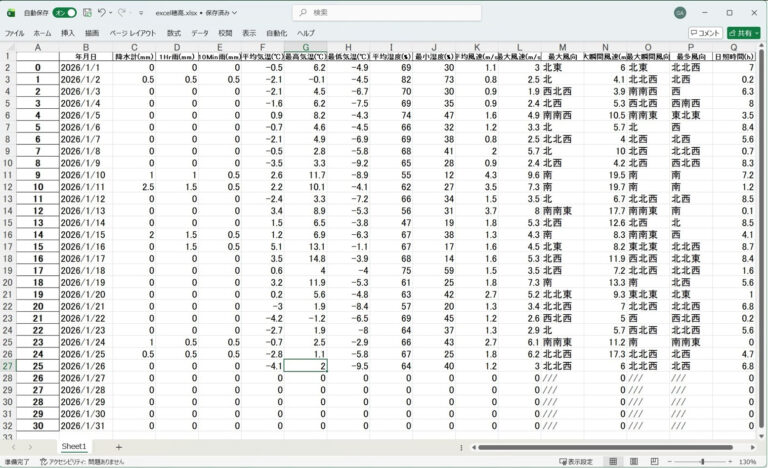Select the Sheet1 tab
The height and width of the screenshot is (468, 768).
coord(74,447)
